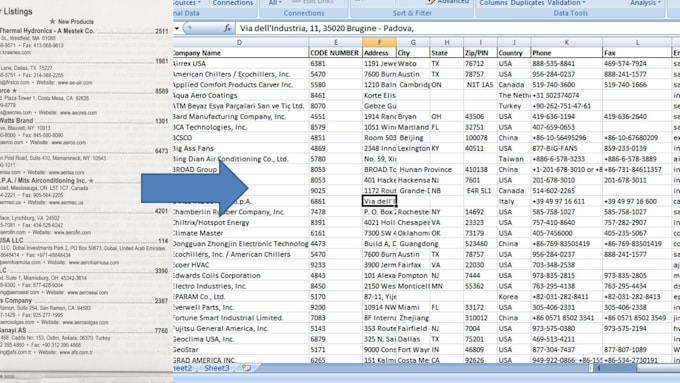Select the "Fujitsu General America, Inc." cell
This screenshot has width=680, height=383.
coord(241,328)
